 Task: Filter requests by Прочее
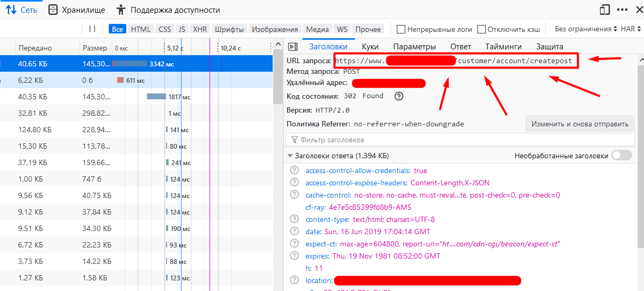[368, 29]
